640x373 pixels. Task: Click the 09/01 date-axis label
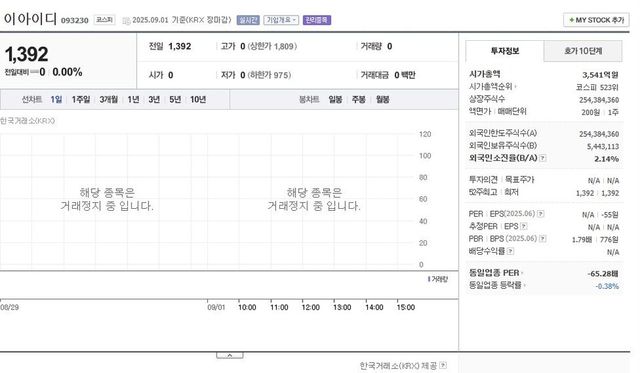(x=216, y=307)
